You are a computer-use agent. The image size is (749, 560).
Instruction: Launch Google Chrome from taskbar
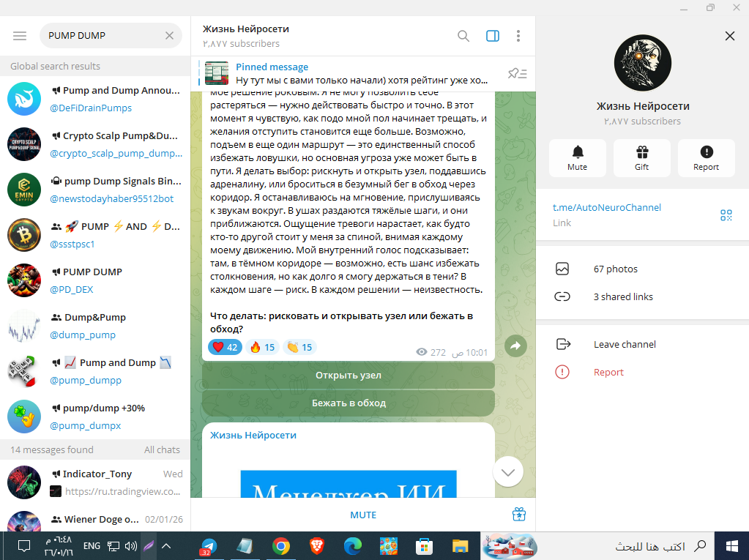coord(281,546)
